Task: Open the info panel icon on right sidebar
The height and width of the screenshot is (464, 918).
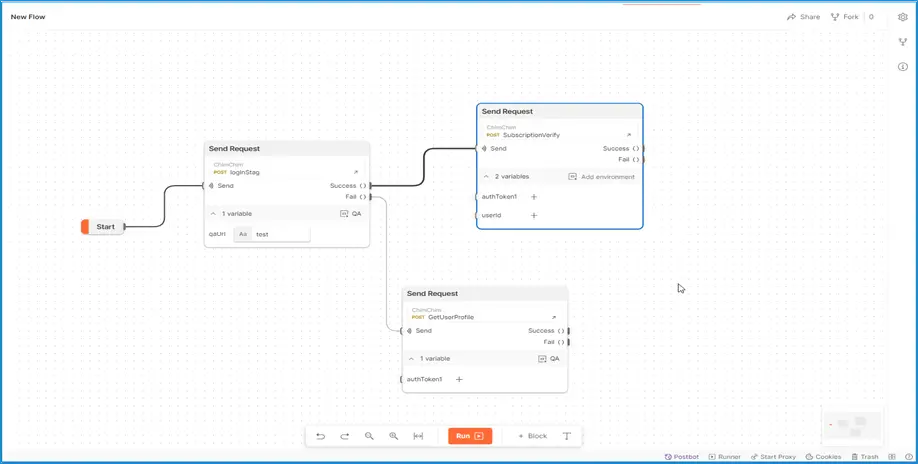Action: (903, 67)
